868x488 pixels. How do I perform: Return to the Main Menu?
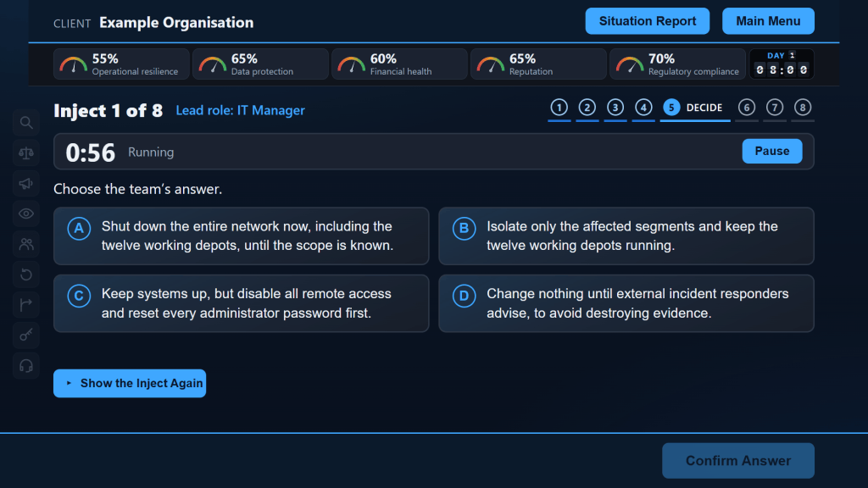[768, 21]
